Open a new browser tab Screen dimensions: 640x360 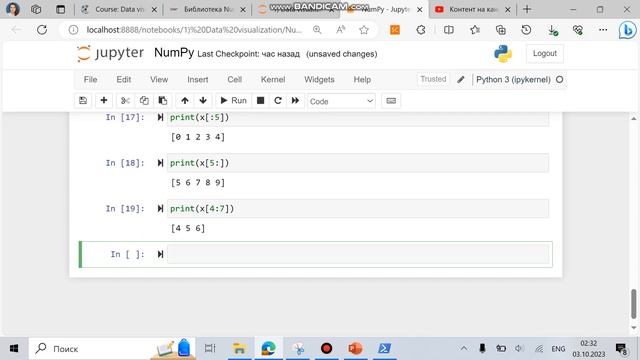point(527,9)
